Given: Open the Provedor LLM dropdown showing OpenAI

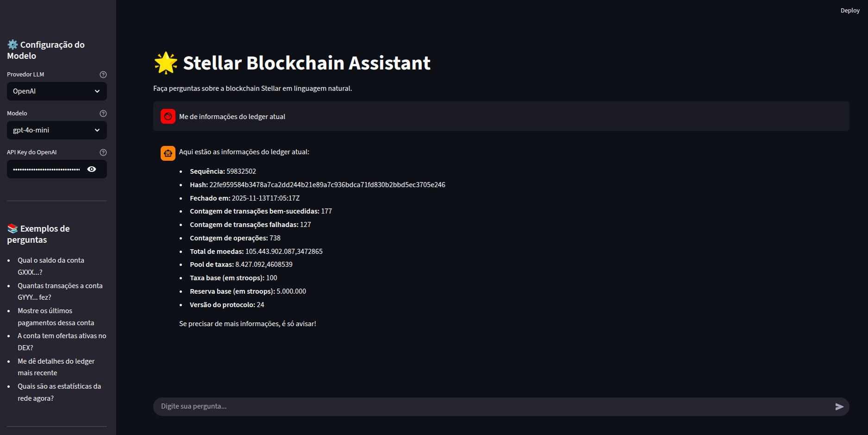Looking at the screenshot, I should (x=56, y=91).
